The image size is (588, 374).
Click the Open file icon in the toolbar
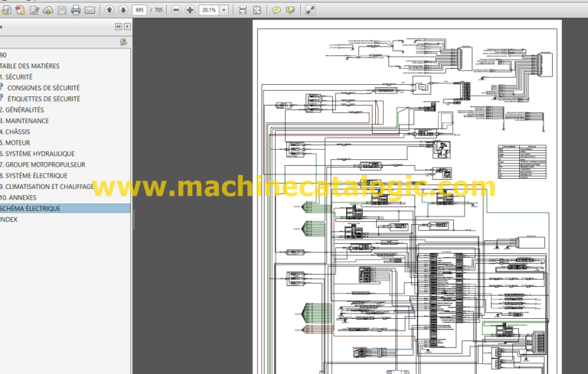[5, 10]
